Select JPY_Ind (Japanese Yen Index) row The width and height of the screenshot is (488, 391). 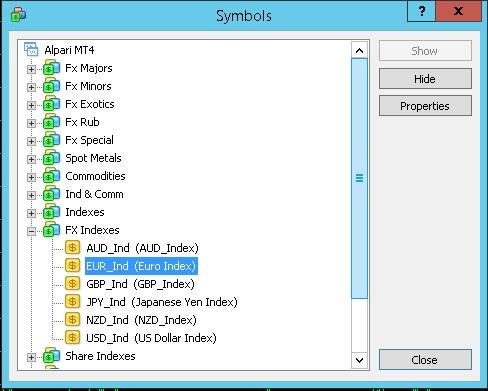coord(162,302)
